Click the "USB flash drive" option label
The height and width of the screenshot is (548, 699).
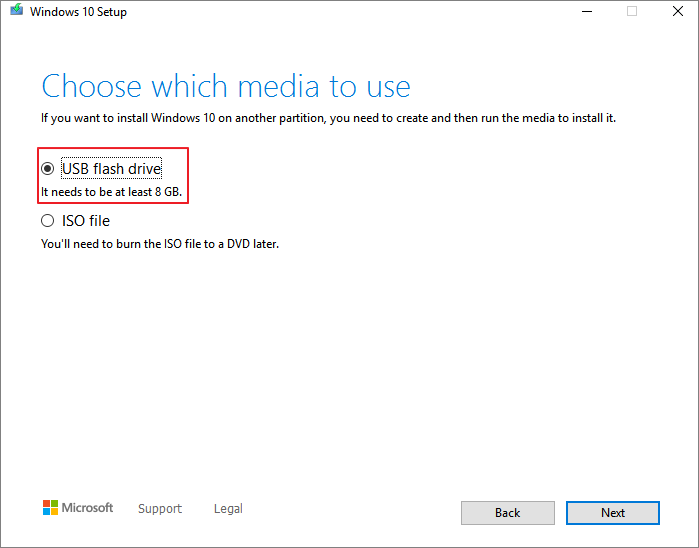[111, 169]
